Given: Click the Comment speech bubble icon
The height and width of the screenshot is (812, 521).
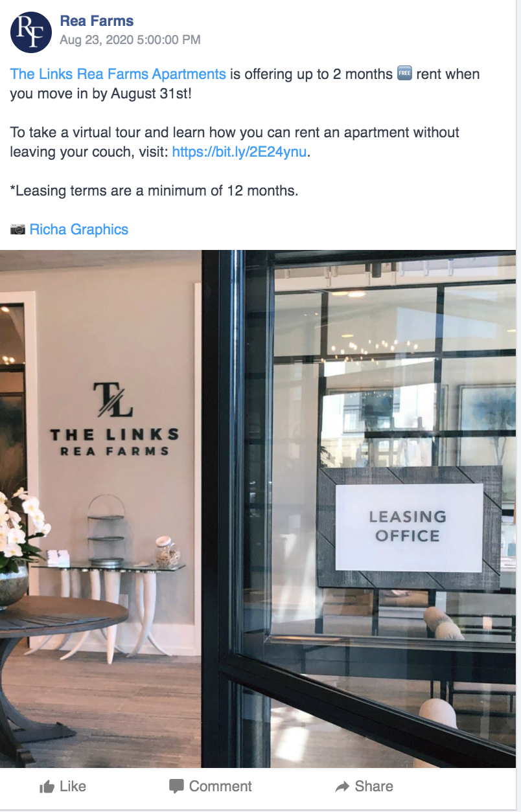Looking at the screenshot, I should tap(176, 787).
